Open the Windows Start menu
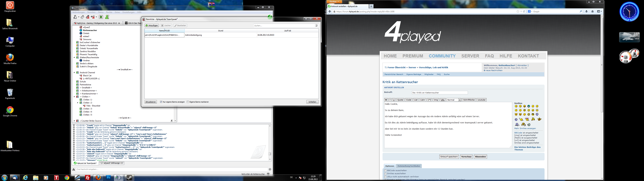644x181 pixels. [5, 178]
